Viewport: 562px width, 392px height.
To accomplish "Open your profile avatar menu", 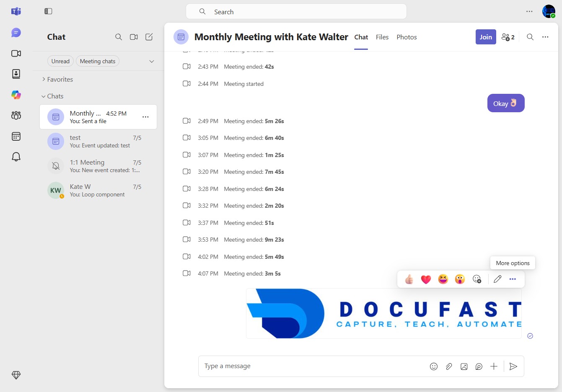I will 549,11.
